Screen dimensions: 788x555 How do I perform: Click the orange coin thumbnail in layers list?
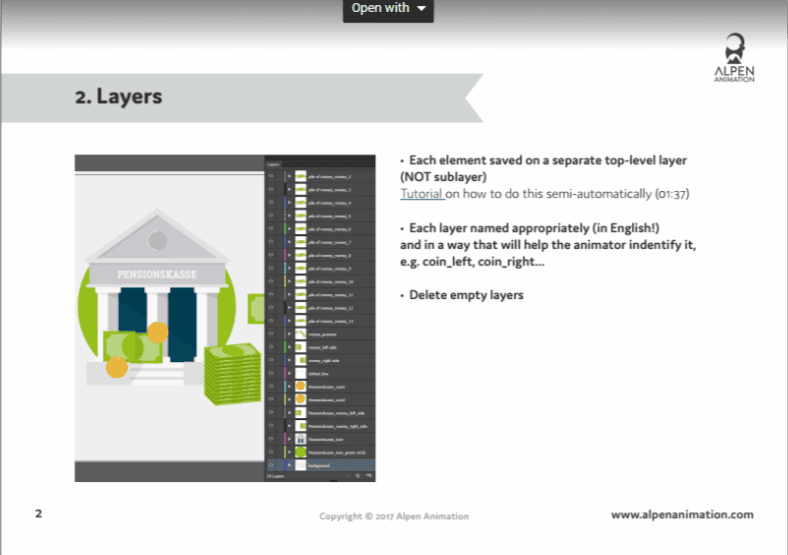click(x=300, y=386)
